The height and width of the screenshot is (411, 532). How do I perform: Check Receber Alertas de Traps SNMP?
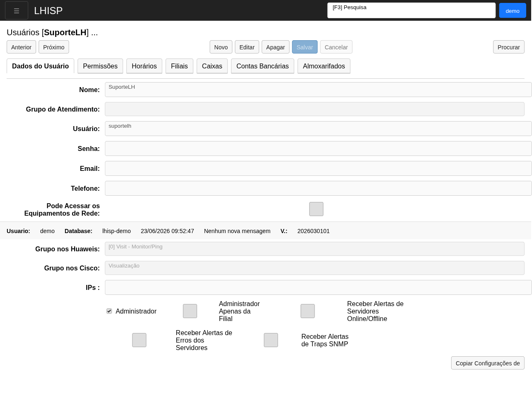pyautogui.click(x=271, y=340)
